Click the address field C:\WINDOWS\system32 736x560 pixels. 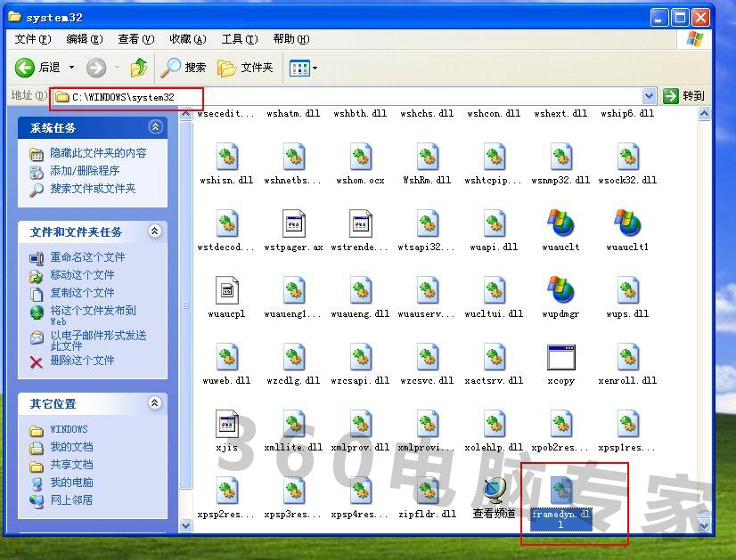348,97
